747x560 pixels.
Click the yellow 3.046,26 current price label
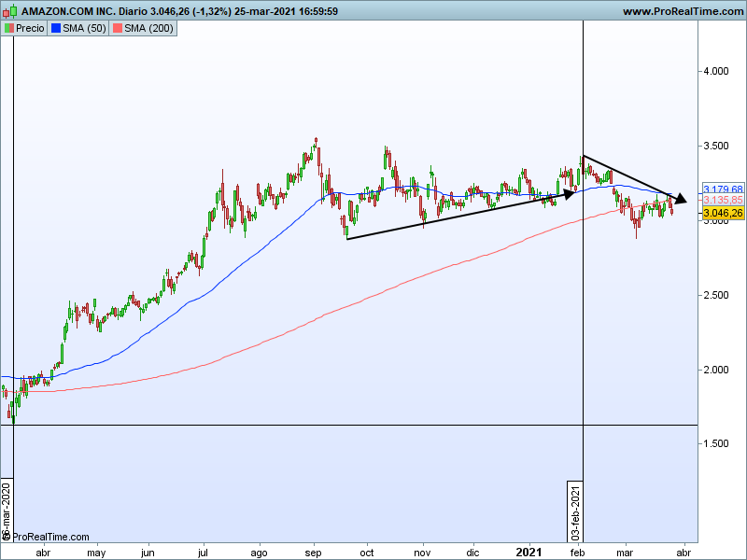pos(723,213)
